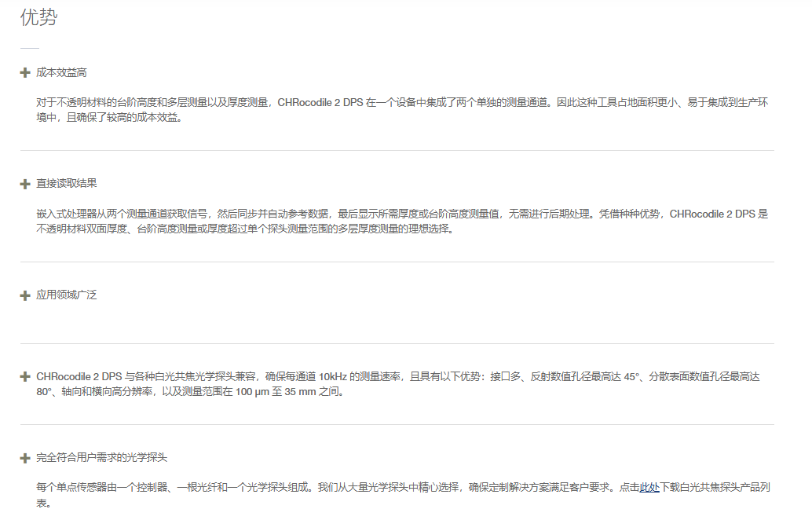Image resolution: width=812 pixels, height=531 pixels.
Task: Click the words 无需进行后期处理 in the second paragraph
Action: coord(553,214)
